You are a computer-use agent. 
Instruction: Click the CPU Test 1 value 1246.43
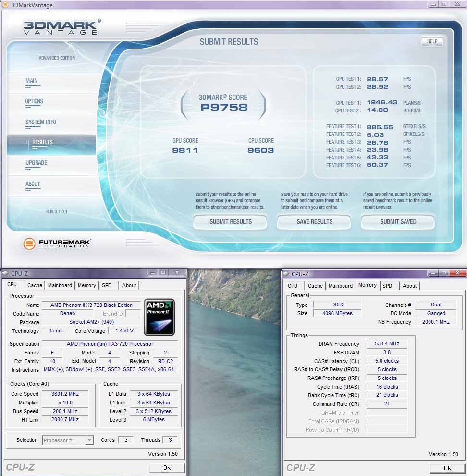coord(381,102)
